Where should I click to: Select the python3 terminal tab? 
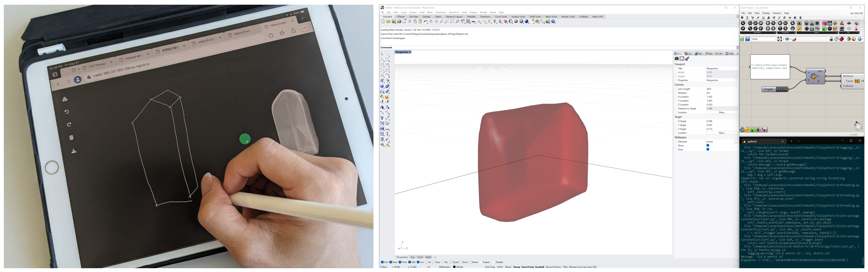tap(764, 142)
